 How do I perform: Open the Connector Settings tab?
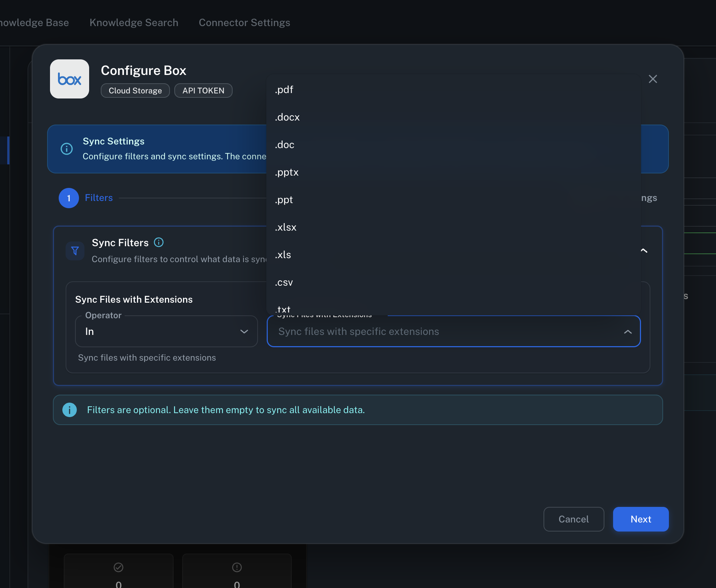pos(244,22)
